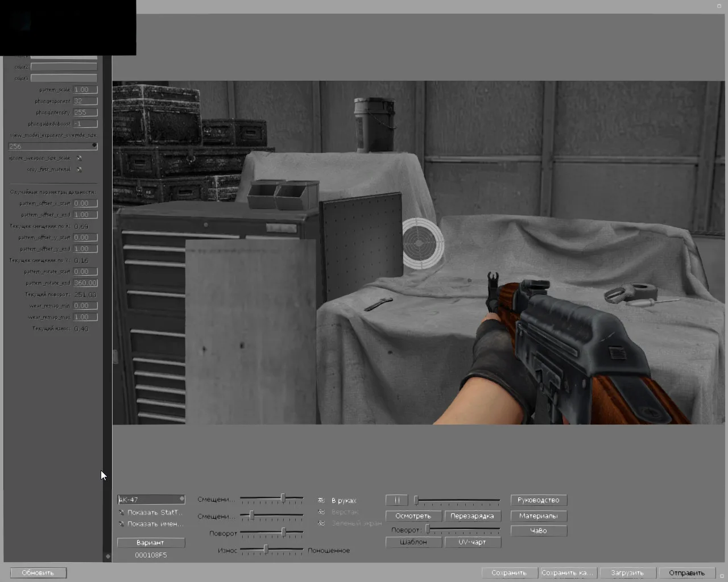The width and height of the screenshot is (728, 582).
Task: Toggle the eye icon beside В руках
Action: (320, 500)
